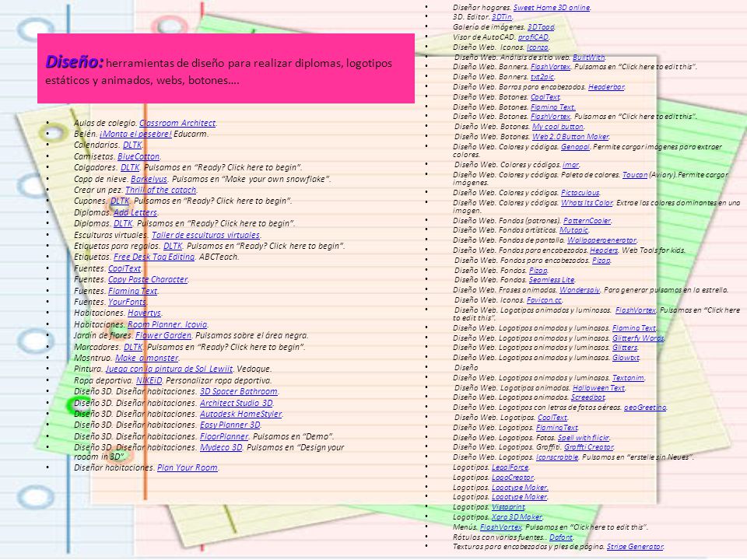Image resolution: width=747 pixels, height=560 pixels.
Task: Open the link in the Frases animadas row
Action: [x=579, y=290]
